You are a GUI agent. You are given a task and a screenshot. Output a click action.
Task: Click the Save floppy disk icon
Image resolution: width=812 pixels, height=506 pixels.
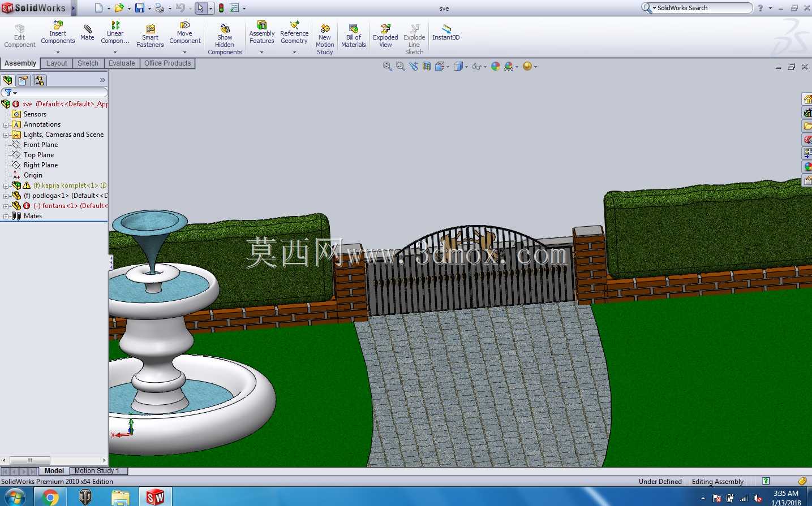coord(139,8)
